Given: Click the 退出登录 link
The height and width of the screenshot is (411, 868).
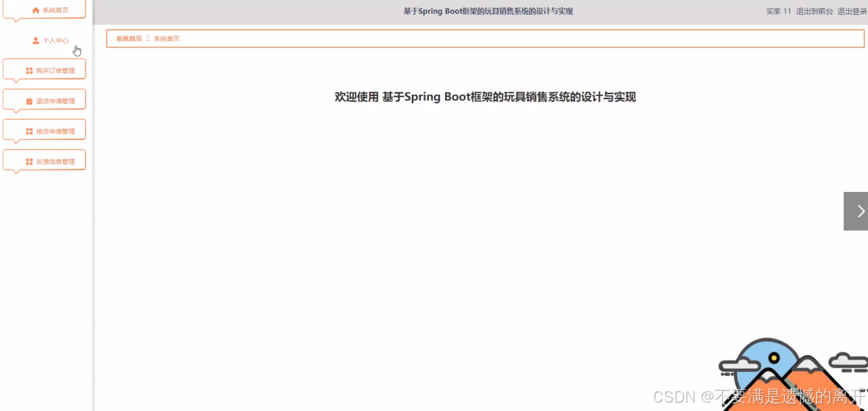Looking at the screenshot, I should [x=852, y=11].
